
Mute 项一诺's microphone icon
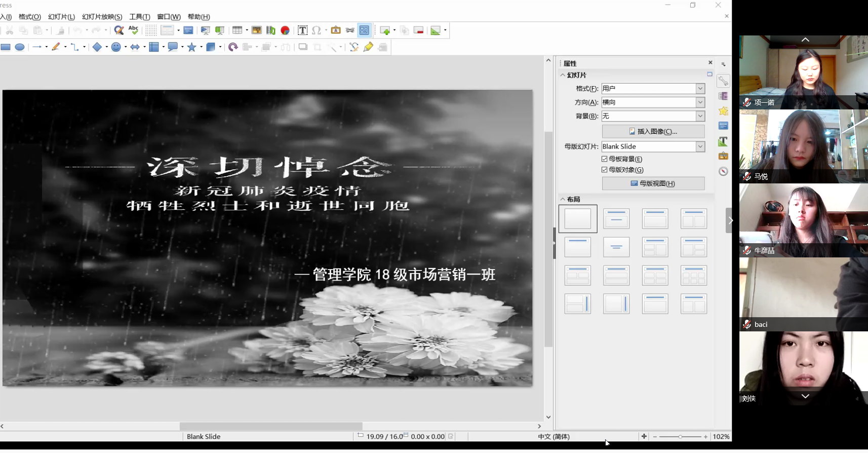(x=747, y=102)
